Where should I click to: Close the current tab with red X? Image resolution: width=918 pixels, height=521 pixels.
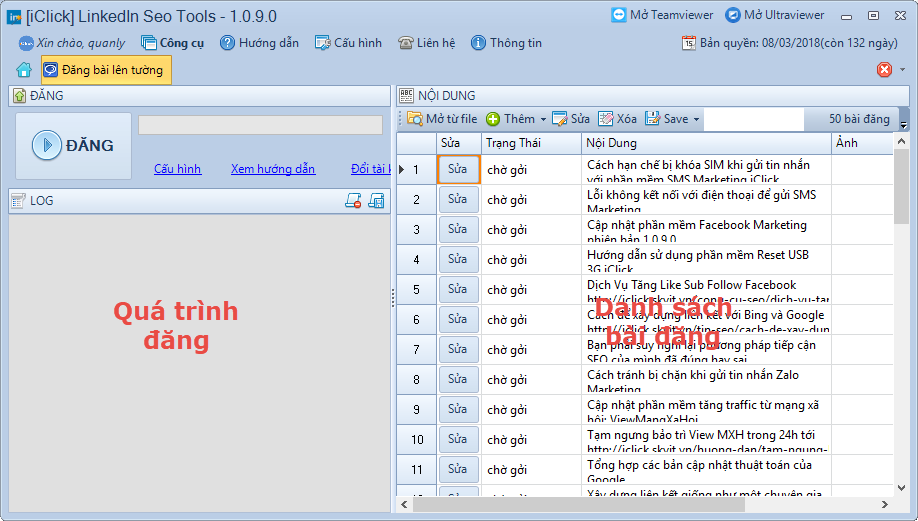point(884,70)
